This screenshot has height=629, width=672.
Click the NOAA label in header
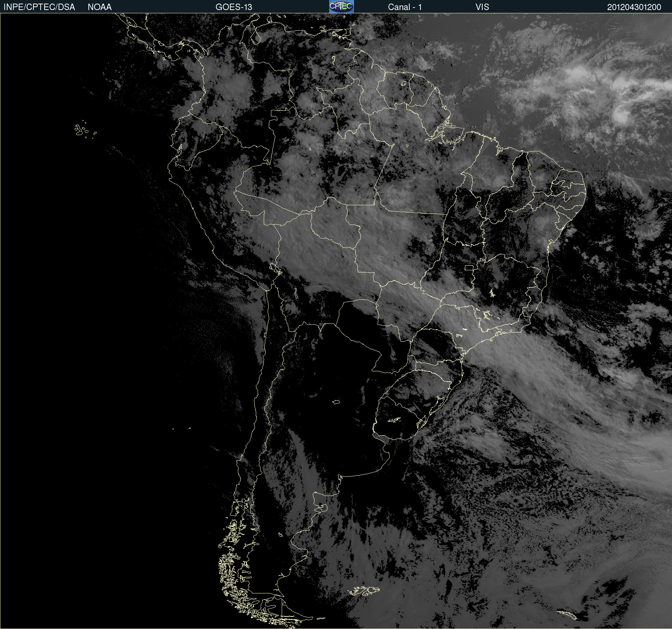pos(100,7)
